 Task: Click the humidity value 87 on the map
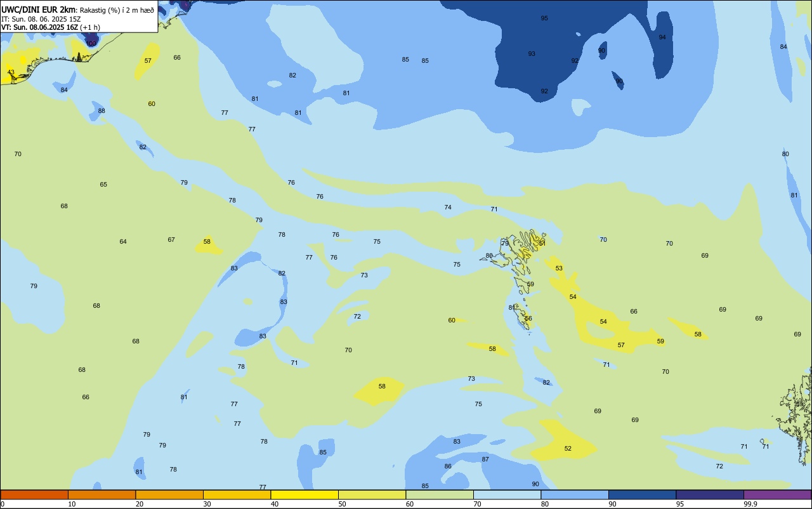(x=485, y=459)
